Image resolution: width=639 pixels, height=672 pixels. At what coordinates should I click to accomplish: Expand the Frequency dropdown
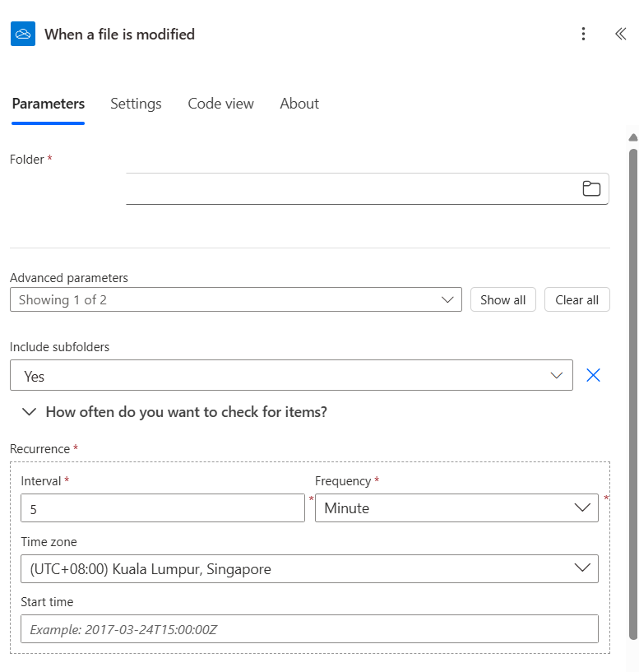click(580, 507)
